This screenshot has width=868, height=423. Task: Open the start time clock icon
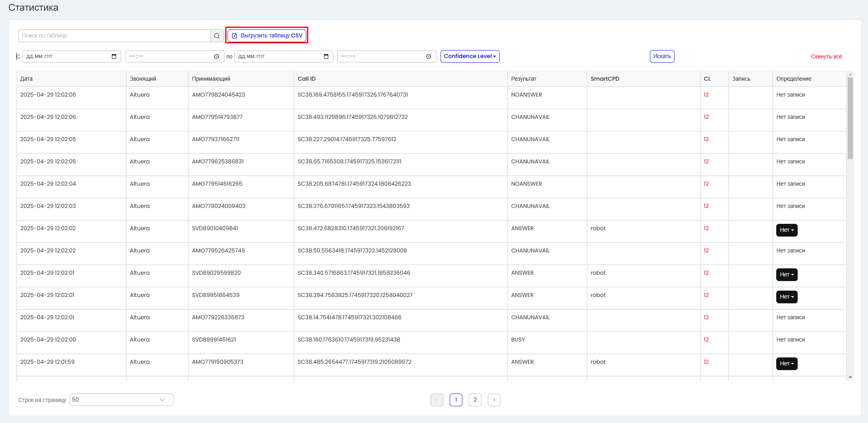[x=217, y=56]
